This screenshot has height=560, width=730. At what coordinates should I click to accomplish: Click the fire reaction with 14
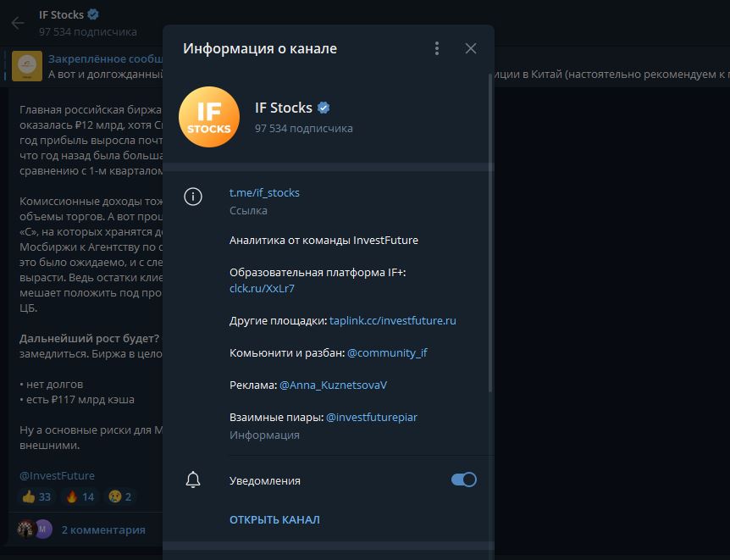pos(80,496)
